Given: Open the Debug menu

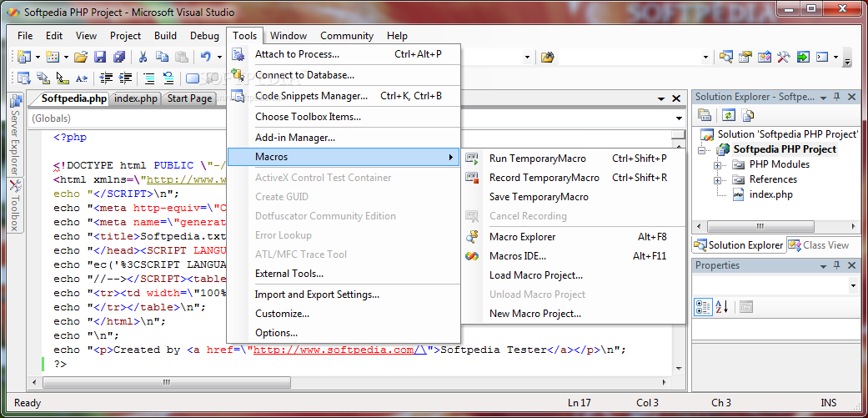Looking at the screenshot, I should click(204, 35).
